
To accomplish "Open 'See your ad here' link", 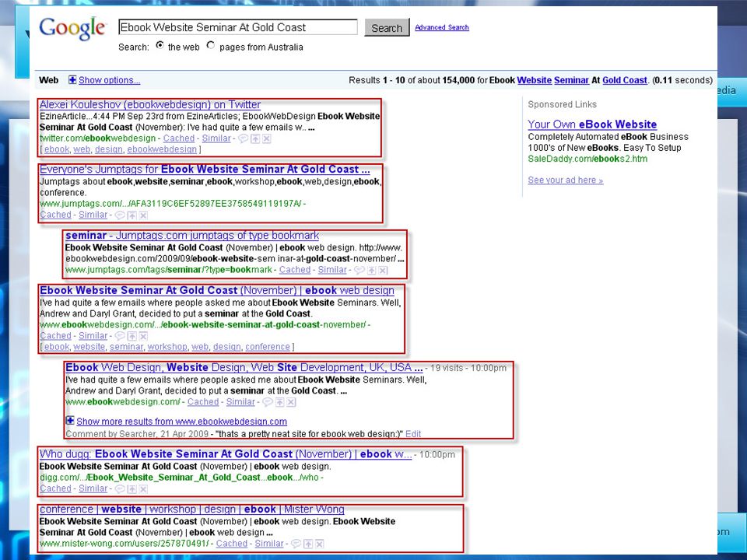I will 566,180.
